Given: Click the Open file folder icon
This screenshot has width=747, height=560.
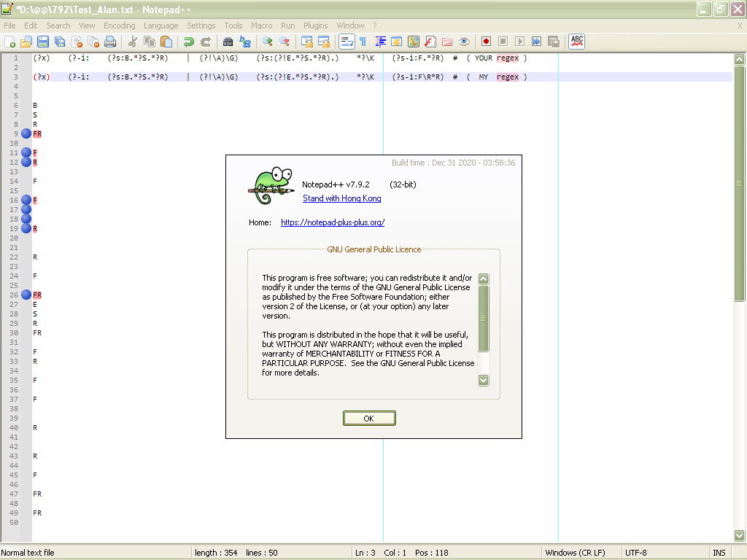Looking at the screenshot, I should pos(26,42).
